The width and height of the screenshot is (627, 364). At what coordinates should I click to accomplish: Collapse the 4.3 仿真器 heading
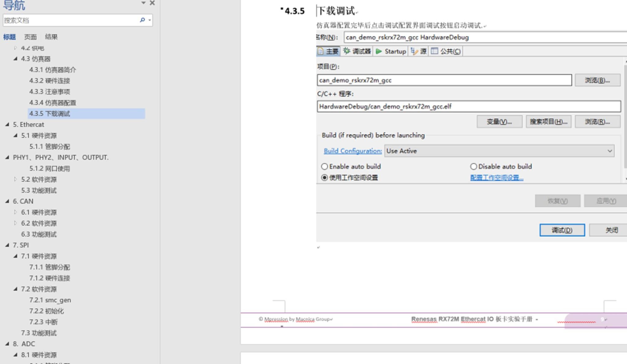coord(15,58)
